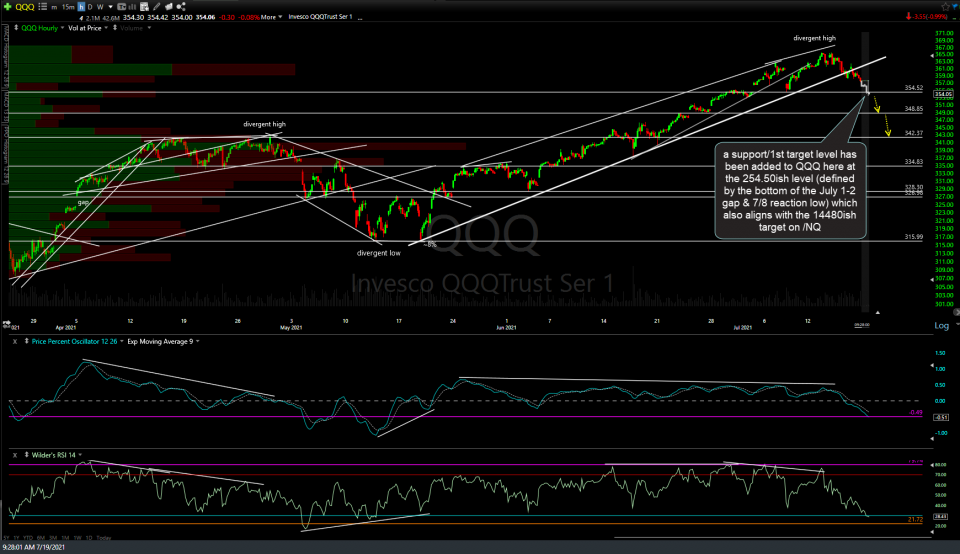
Task: Select the pencil drawing tool icon
Action: pos(157,7)
